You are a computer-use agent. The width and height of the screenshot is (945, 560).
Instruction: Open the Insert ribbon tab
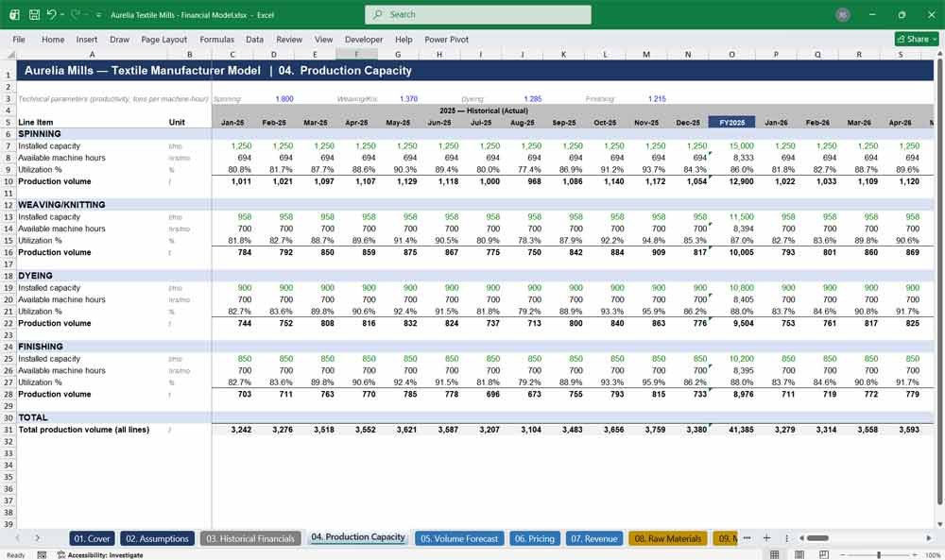[87, 39]
